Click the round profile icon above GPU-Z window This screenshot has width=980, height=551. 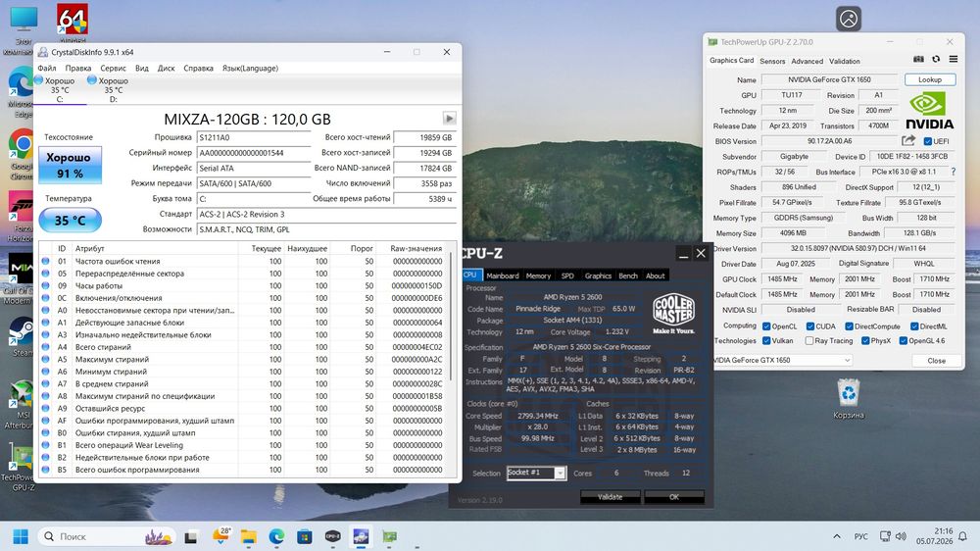[x=848, y=20]
